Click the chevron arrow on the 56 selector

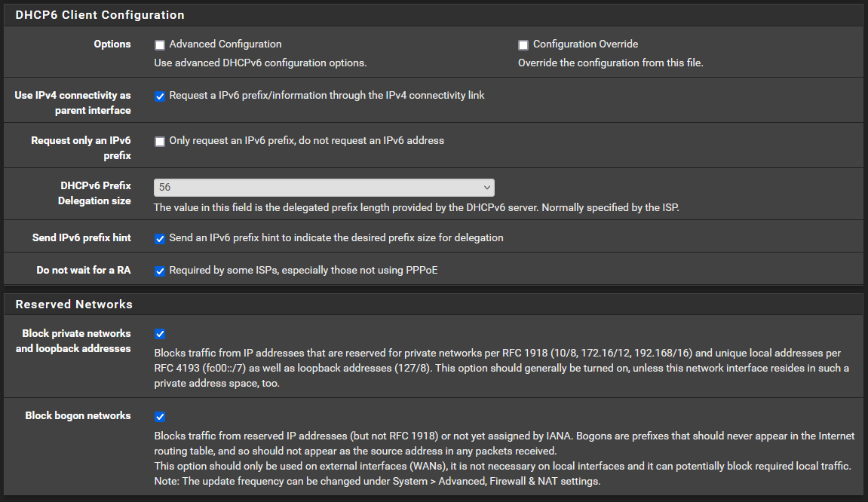click(486, 188)
